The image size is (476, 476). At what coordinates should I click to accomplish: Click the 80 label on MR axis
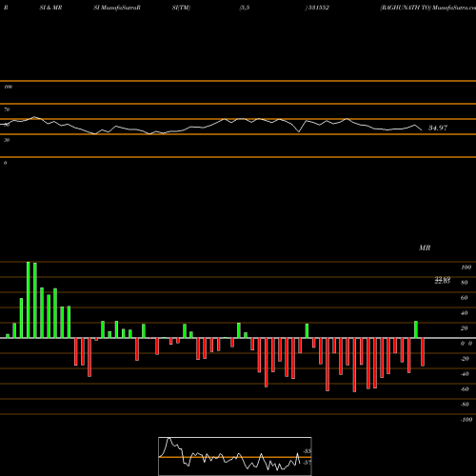(465, 283)
